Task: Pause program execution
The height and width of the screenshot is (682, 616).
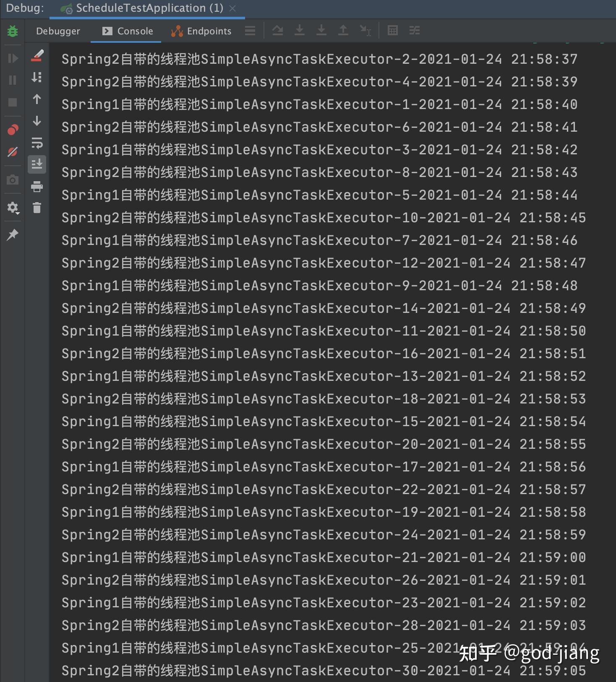Action: (x=13, y=80)
